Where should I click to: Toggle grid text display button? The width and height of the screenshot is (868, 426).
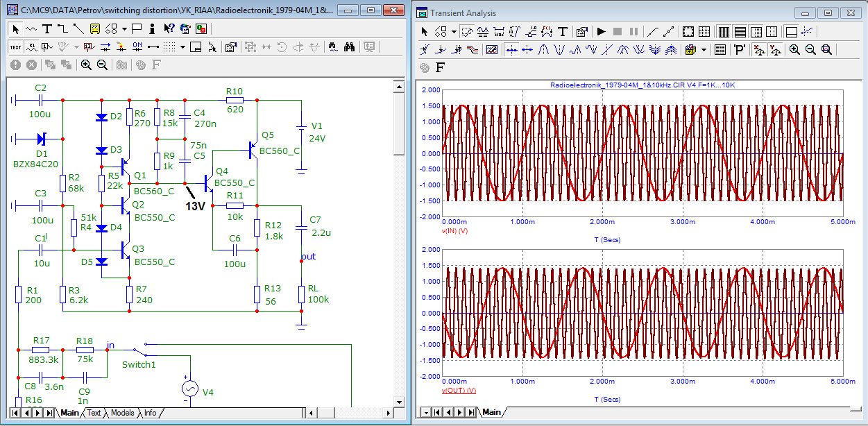(15, 46)
